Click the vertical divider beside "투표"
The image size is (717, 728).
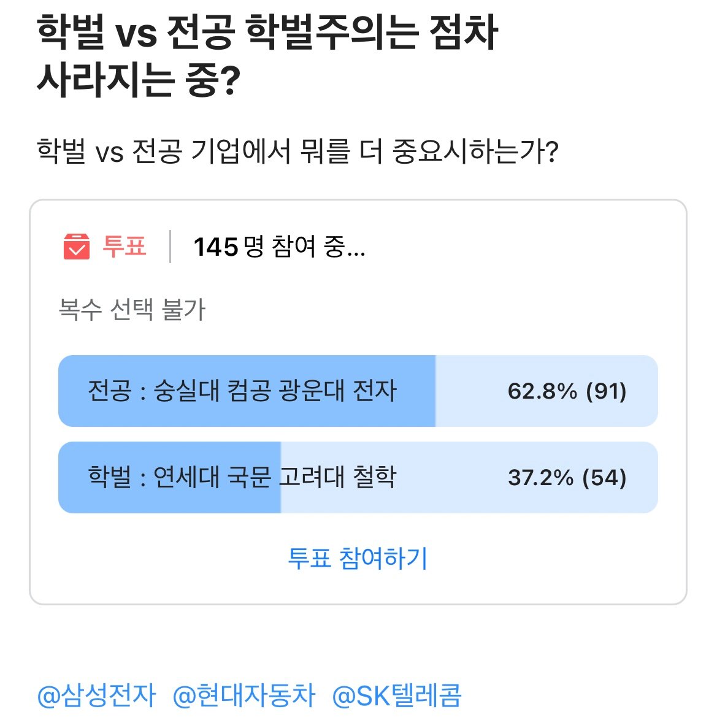point(170,247)
